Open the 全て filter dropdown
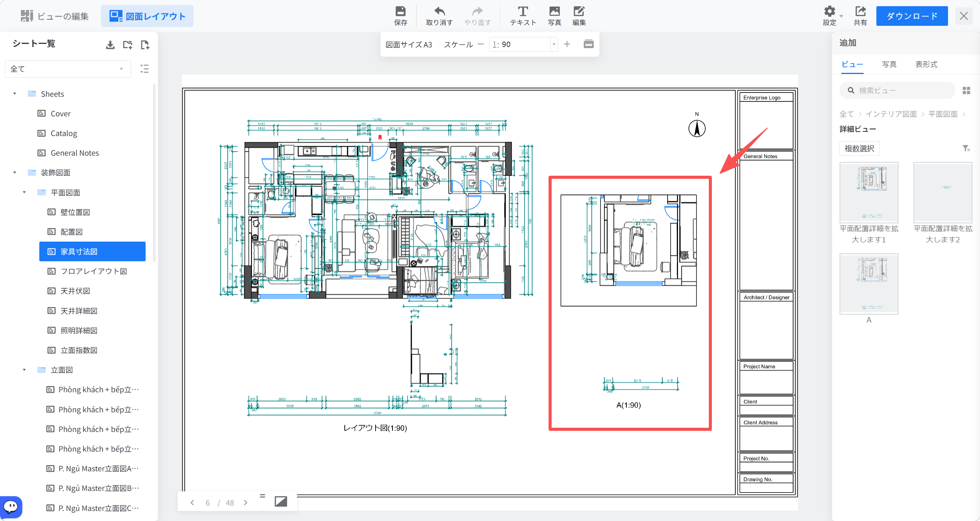980x521 pixels. tap(68, 69)
